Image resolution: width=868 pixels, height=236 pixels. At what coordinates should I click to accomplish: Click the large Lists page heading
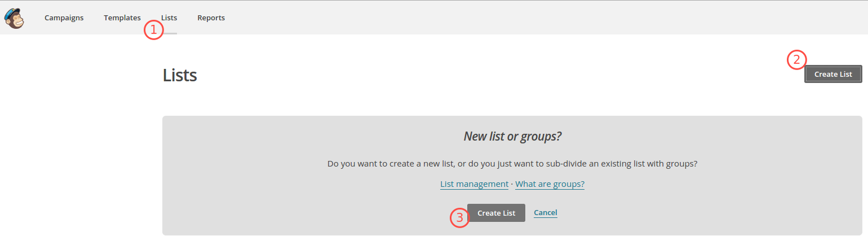coord(180,75)
